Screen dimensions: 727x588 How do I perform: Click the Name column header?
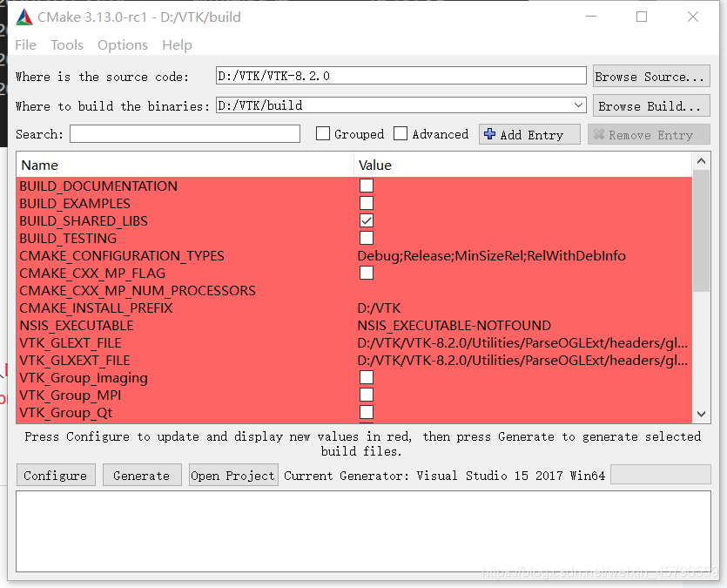pos(185,166)
